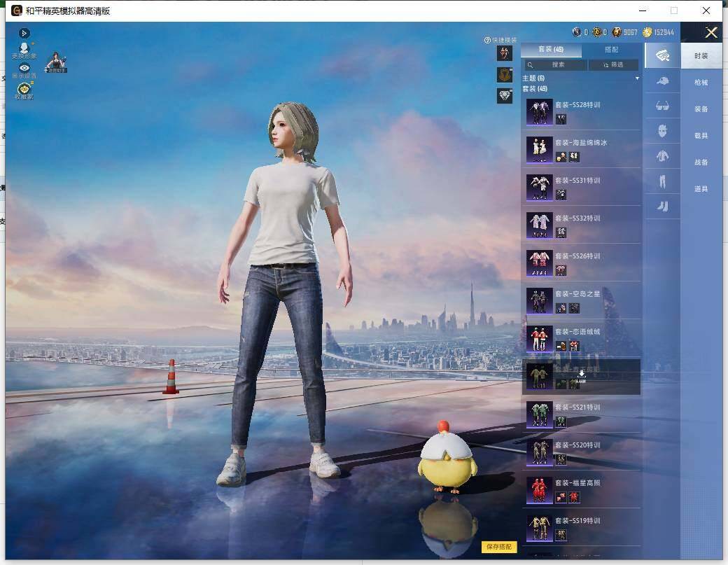Click the 快捷换装 quick-change help icon
The height and width of the screenshot is (565, 728).
[487, 41]
